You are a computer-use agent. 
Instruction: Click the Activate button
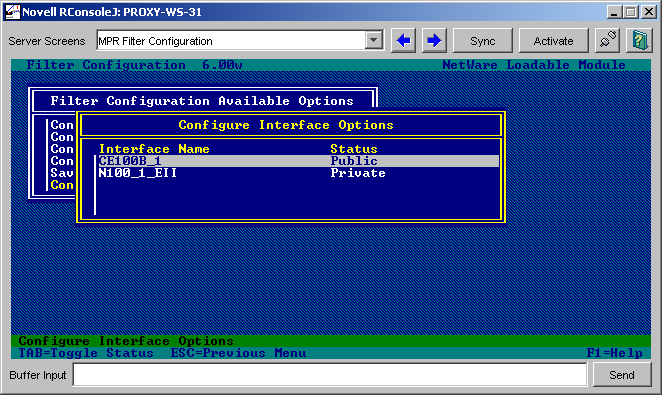click(x=553, y=41)
